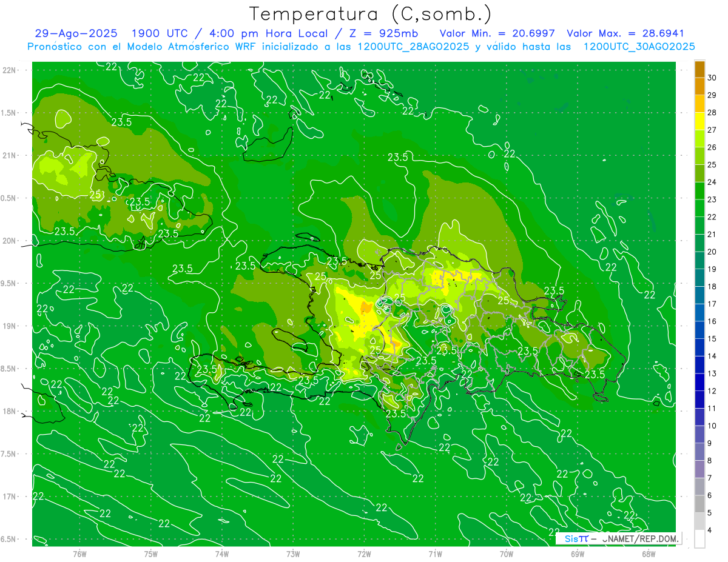728x562 pixels.
Task: Pick the yellow colorbar segment between 27 and 28
Action: pyautogui.click(x=700, y=121)
